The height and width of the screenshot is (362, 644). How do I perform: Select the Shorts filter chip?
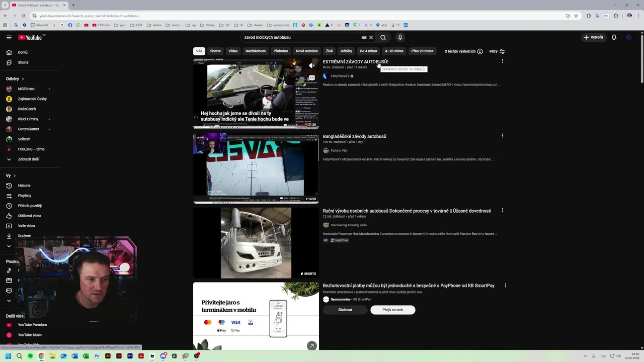tap(215, 51)
